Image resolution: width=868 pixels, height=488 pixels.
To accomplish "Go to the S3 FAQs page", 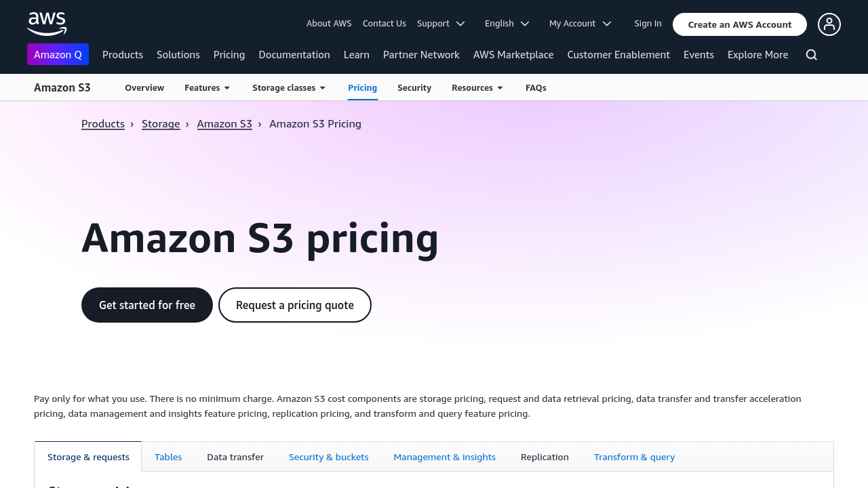I will pos(536,88).
